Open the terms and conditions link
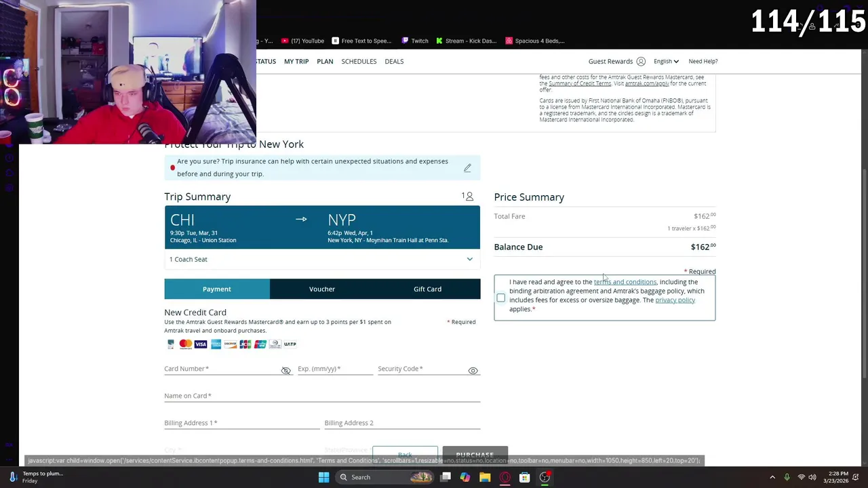 pos(625,282)
